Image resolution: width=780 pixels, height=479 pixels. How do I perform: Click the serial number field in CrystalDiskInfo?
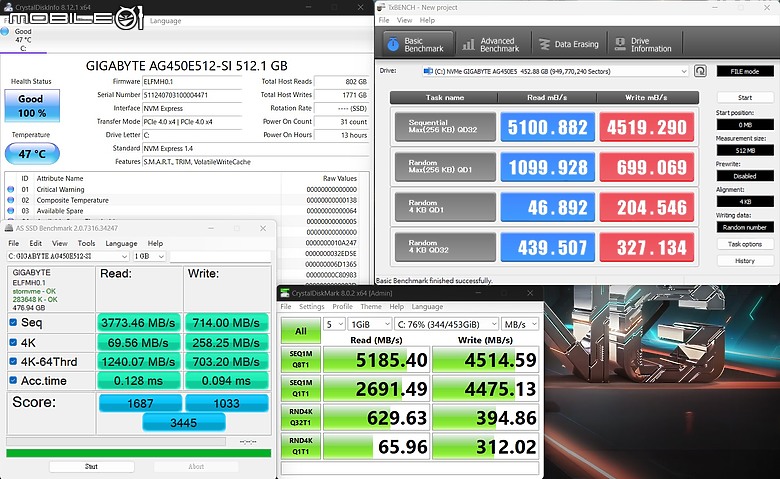pos(192,95)
